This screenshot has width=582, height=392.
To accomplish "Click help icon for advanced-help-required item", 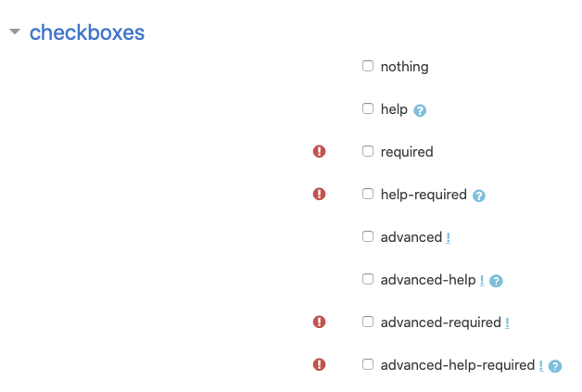I will click(555, 366).
